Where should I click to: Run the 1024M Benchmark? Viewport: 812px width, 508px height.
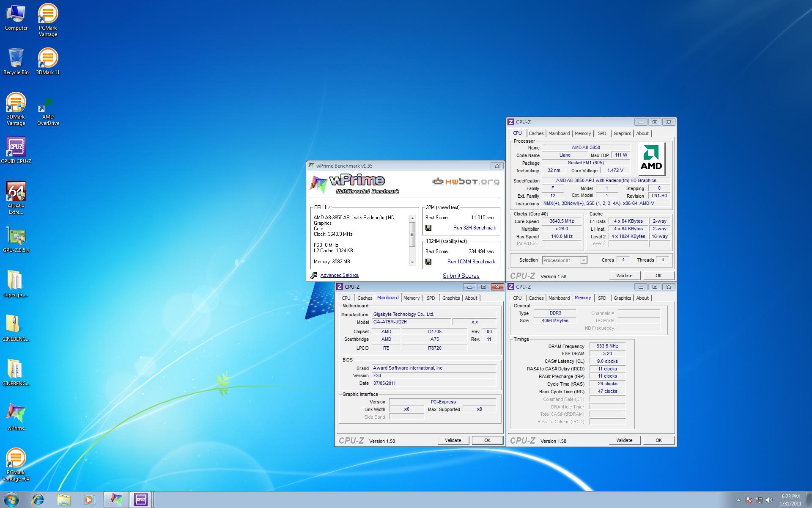click(471, 262)
